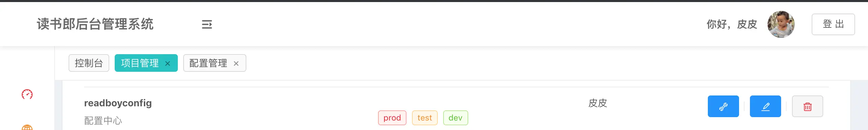Select the red prod environment tag
Viewport: 868px width, 130px height.
click(392, 118)
